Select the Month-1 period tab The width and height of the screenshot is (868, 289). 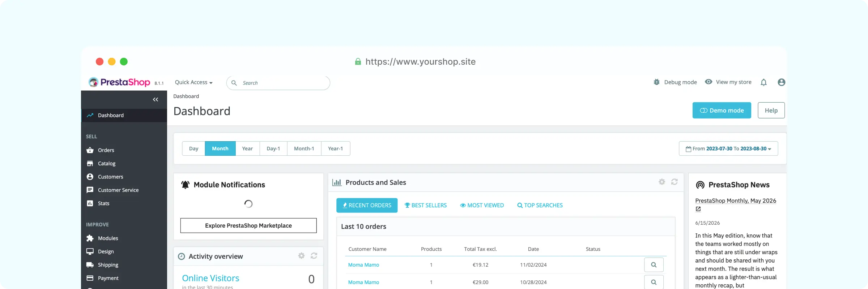[304, 148]
